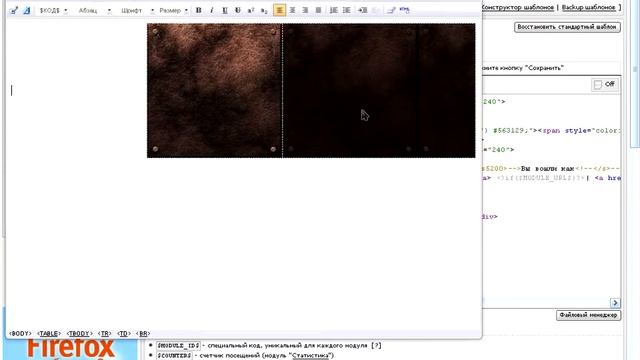
Task: Click the dark leather image cell
Action: (x=379, y=91)
